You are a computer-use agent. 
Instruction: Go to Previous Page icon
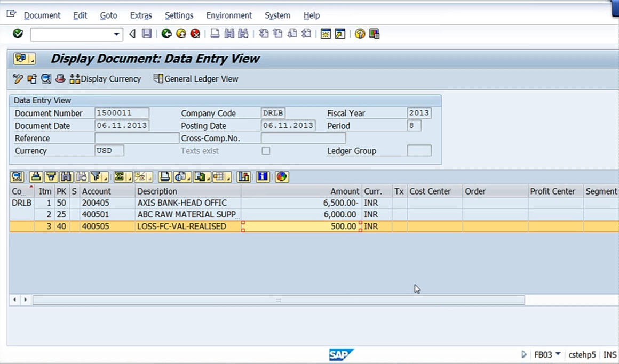click(278, 34)
